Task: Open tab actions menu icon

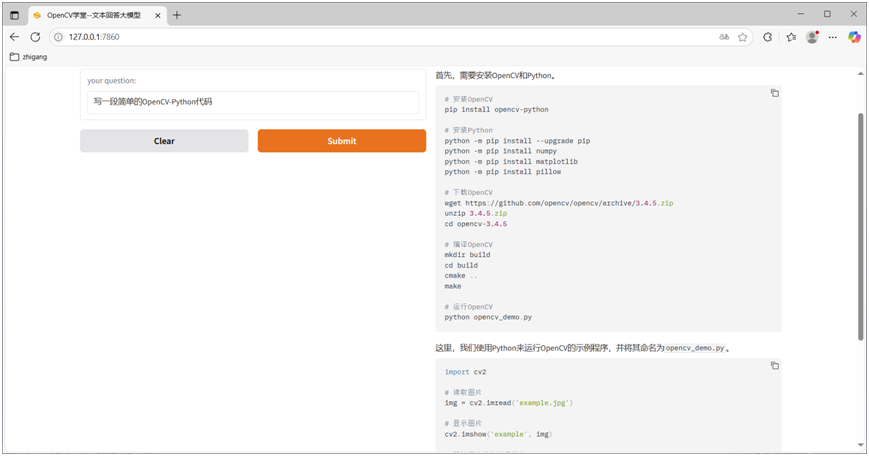Action: (x=14, y=16)
